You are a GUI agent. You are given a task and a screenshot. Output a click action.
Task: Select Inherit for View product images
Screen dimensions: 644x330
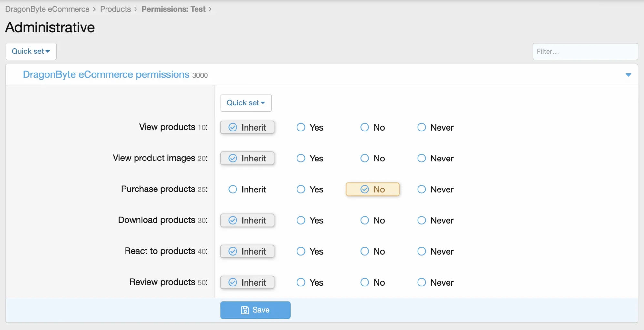pos(247,158)
